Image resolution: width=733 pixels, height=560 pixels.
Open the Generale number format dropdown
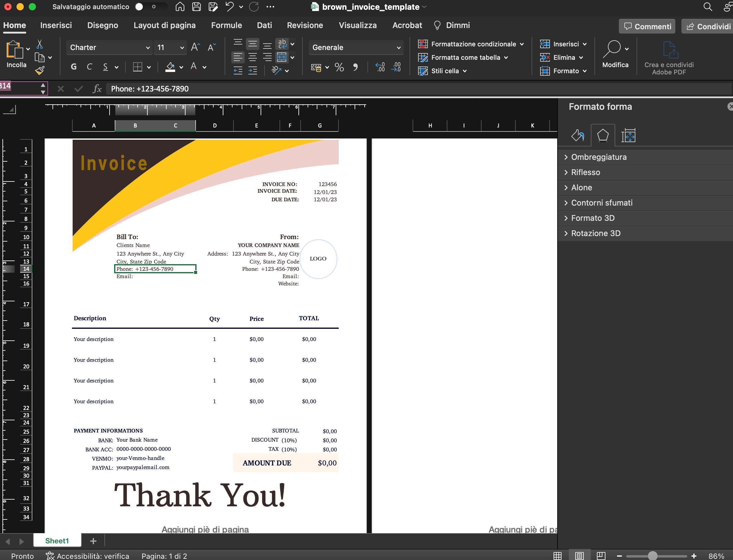356,48
